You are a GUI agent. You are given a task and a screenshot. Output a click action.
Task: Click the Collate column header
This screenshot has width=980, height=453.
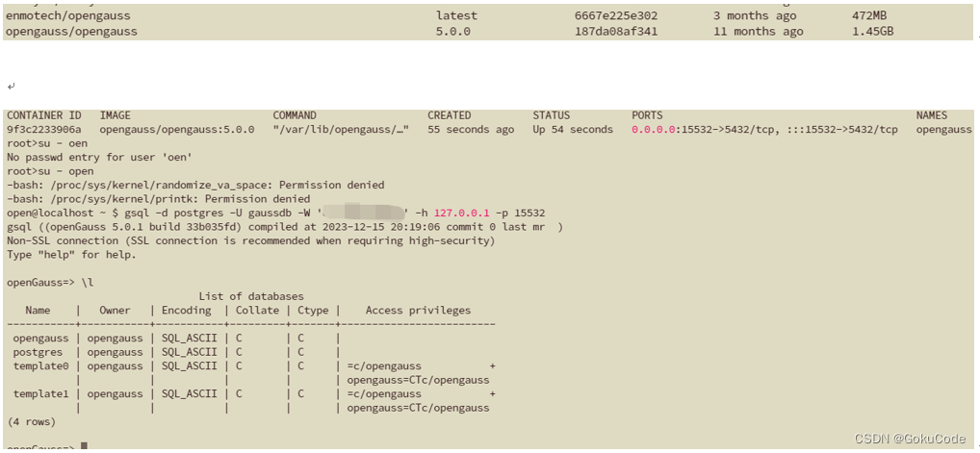pos(257,311)
